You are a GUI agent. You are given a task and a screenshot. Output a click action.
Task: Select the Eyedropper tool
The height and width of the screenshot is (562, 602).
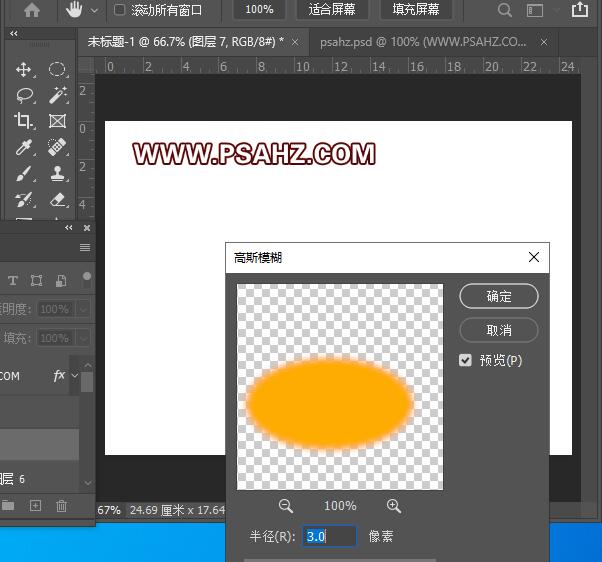[25, 147]
